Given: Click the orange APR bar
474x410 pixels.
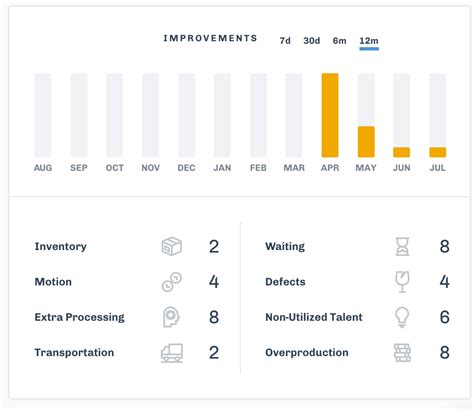Looking at the screenshot, I should click(330, 115).
